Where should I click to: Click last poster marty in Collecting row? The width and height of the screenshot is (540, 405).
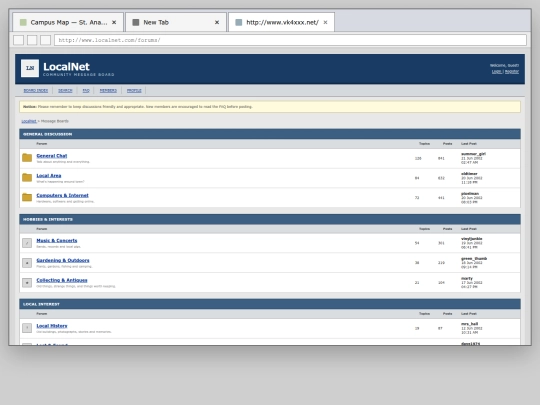click(467, 278)
